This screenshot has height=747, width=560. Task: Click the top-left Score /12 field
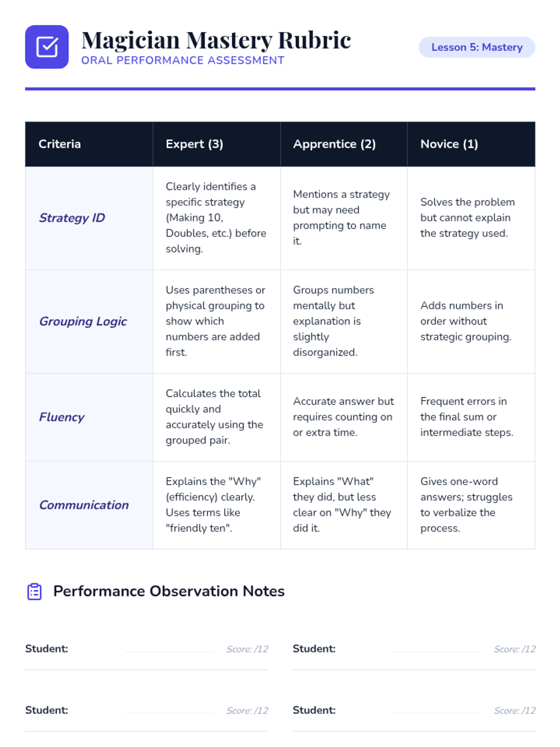point(247,649)
